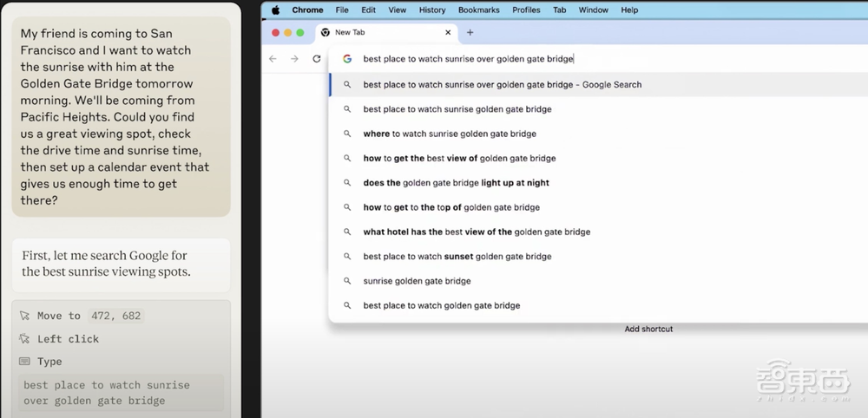The width and height of the screenshot is (868, 418).
Task: Open a new tab with the plus icon
Action: click(x=470, y=33)
